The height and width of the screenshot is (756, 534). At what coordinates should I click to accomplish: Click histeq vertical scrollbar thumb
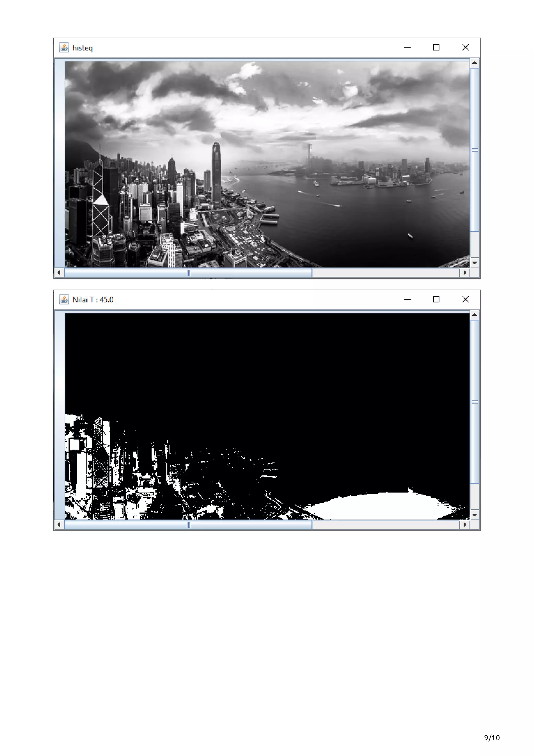pos(475,150)
